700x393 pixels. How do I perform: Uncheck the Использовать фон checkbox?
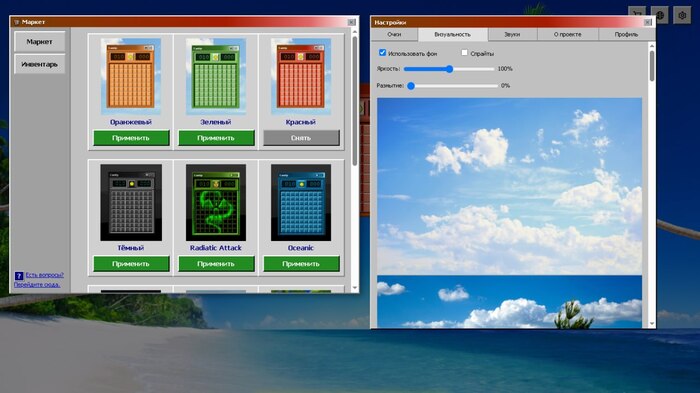[383, 53]
